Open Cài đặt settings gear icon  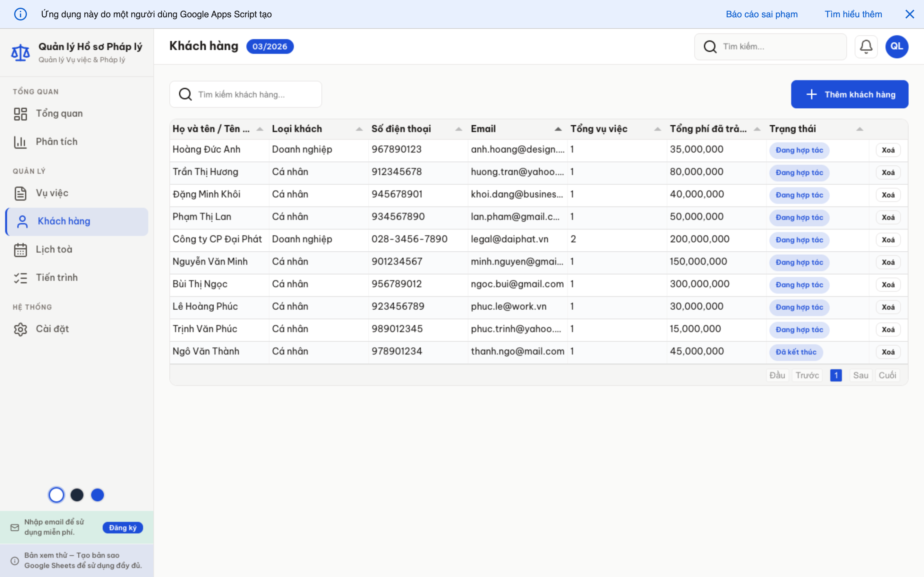click(x=20, y=329)
